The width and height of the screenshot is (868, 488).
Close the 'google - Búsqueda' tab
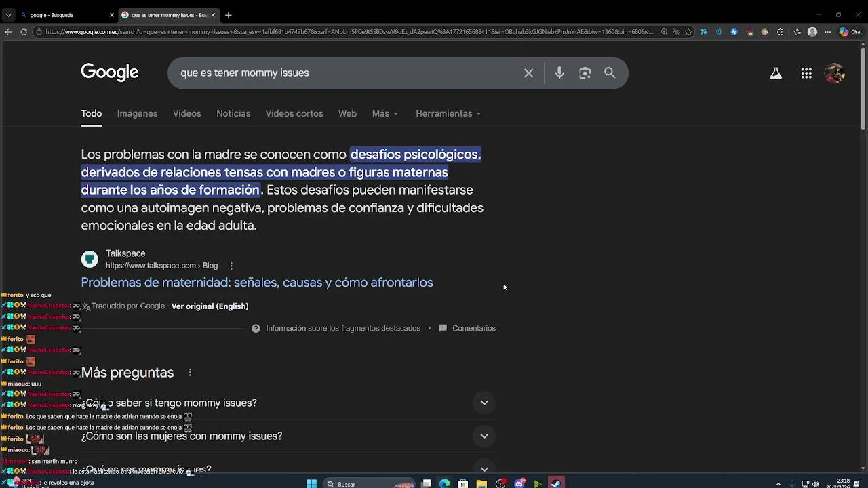click(x=112, y=15)
